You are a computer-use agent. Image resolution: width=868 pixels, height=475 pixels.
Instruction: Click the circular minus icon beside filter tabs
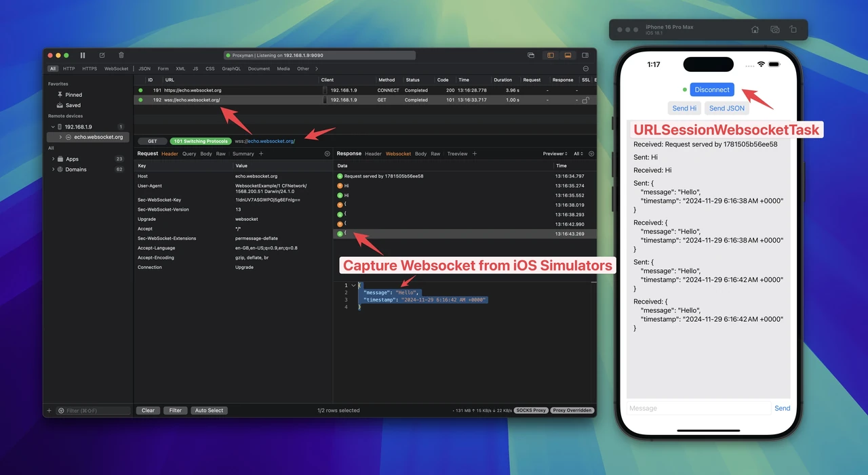coord(586,68)
